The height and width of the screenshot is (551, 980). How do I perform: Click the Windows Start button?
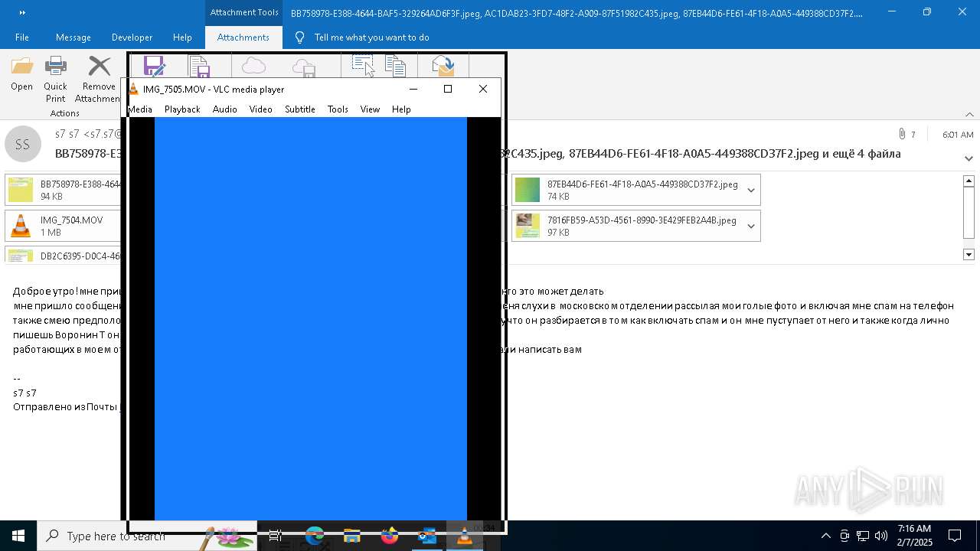tap(18, 536)
